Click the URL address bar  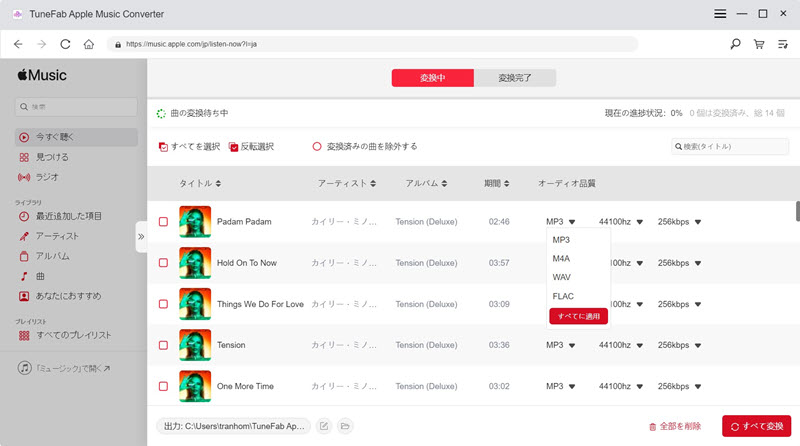pyautogui.click(x=372, y=44)
